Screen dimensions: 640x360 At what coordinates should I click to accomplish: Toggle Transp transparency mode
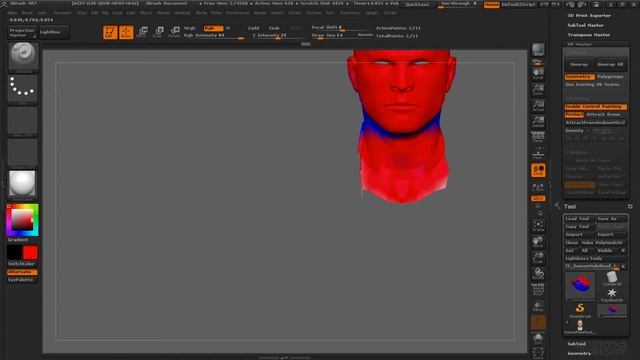pyautogui.click(x=538, y=305)
